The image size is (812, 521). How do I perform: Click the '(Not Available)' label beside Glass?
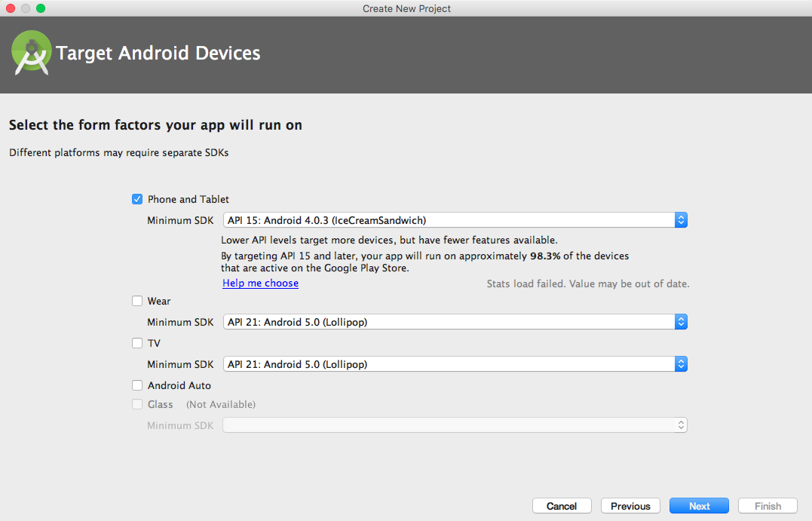click(221, 404)
